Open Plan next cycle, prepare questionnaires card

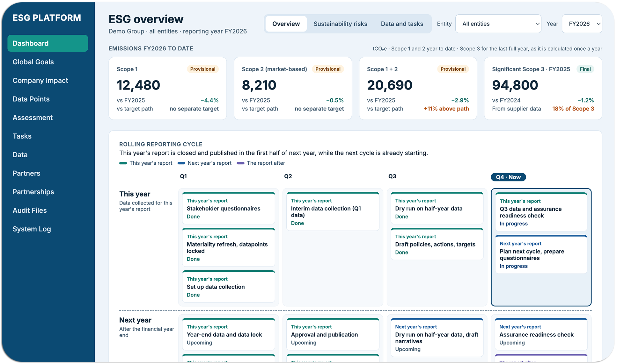(x=541, y=254)
